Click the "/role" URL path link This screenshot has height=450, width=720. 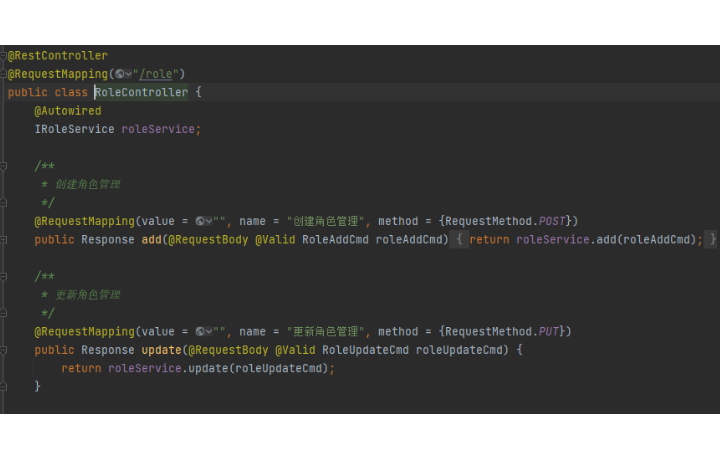point(158,74)
